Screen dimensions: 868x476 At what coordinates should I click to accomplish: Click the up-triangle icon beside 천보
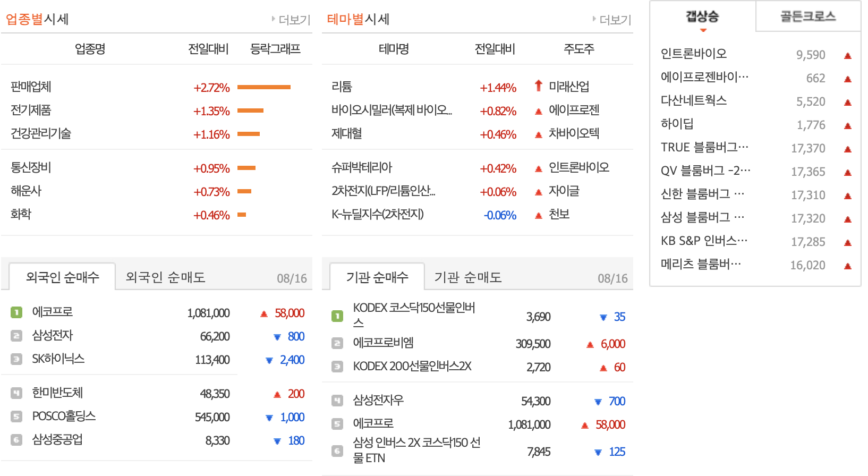(x=539, y=215)
